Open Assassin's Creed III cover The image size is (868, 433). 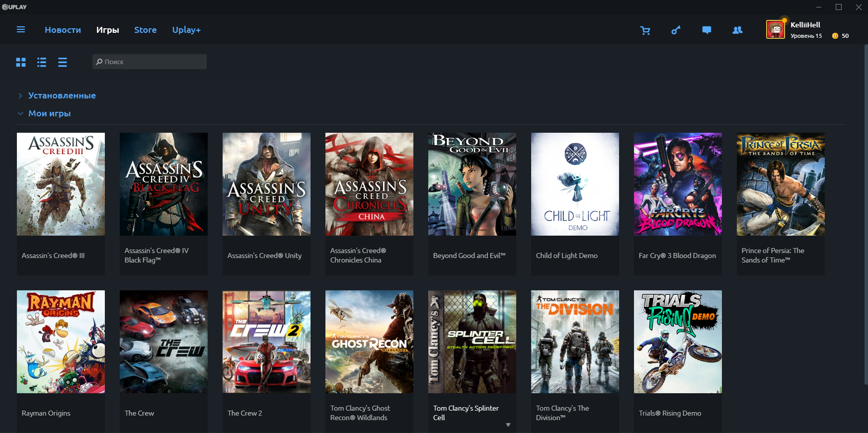coord(61,184)
